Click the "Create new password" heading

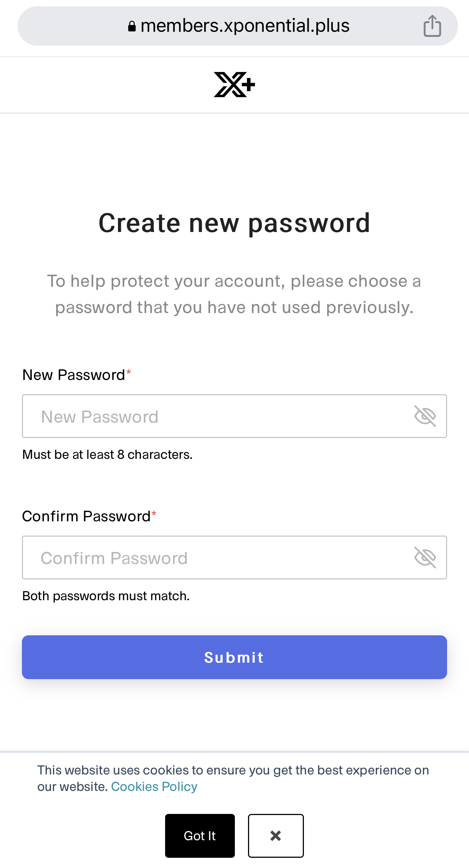pos(234,223)
